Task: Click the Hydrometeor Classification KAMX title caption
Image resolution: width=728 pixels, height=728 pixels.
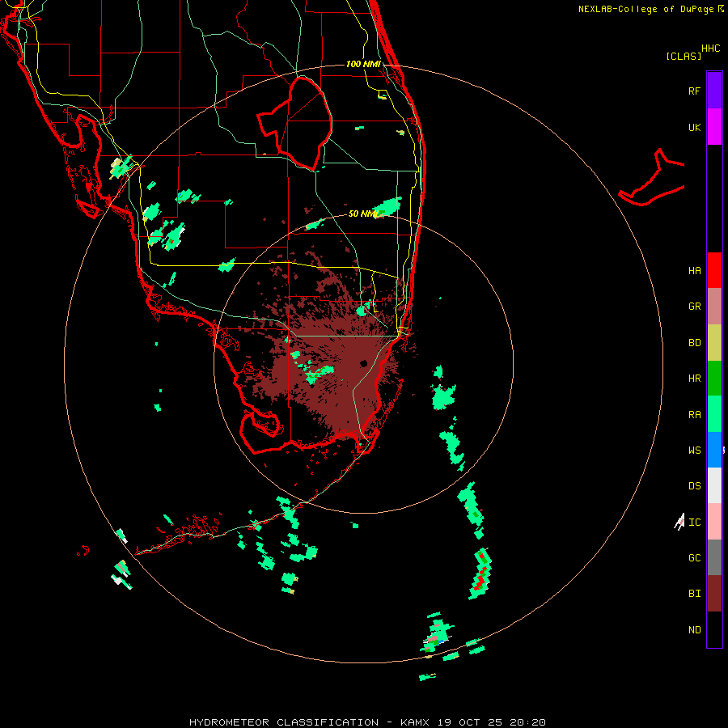Action: point(367,722)
